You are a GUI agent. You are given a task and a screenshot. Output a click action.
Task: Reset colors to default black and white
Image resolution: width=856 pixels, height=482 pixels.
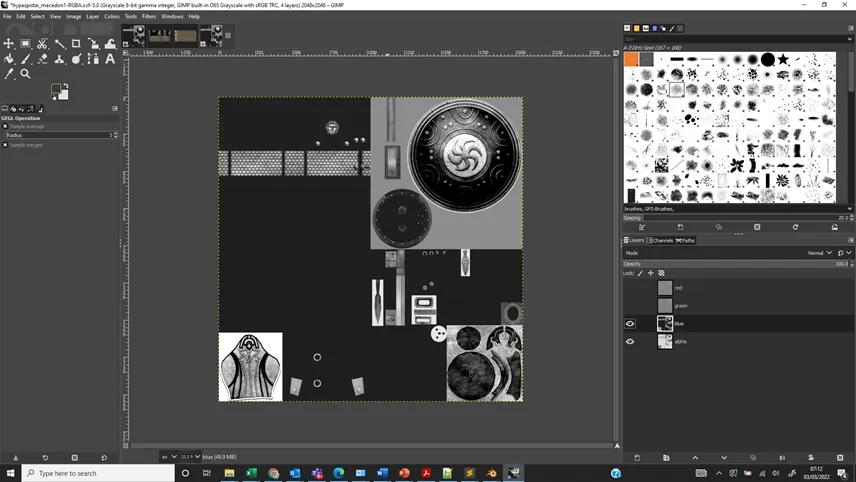(x=53, y=97)
